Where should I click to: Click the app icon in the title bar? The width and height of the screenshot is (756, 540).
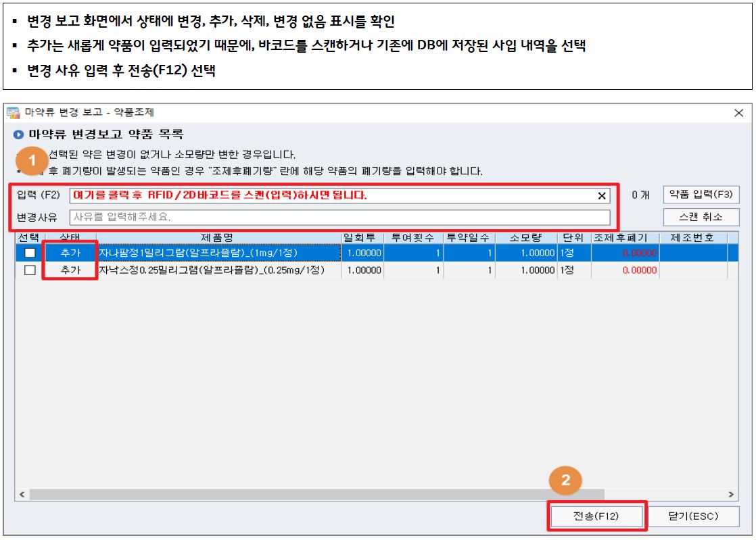(13, 112)
